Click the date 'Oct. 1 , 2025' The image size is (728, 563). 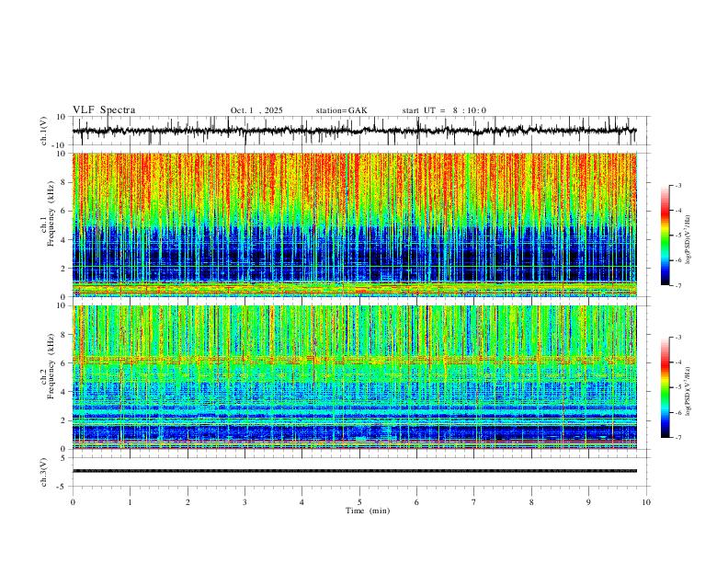(256, 110)
